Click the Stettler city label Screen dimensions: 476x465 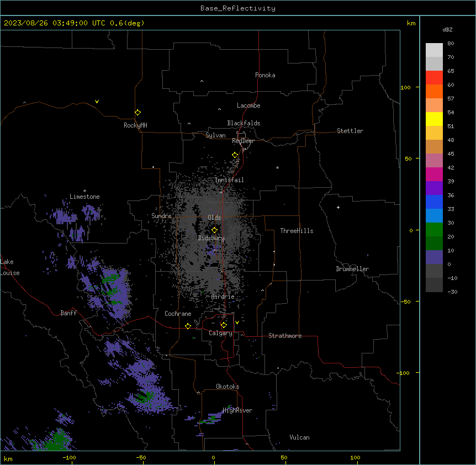[x=350, y=131]
